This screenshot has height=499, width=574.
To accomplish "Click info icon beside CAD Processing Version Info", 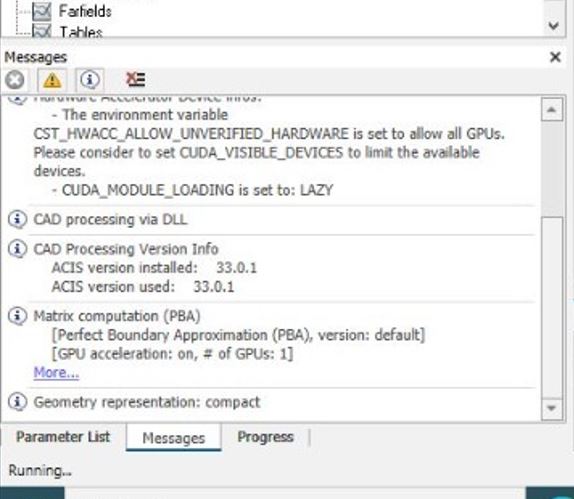I will click(17, 249).
